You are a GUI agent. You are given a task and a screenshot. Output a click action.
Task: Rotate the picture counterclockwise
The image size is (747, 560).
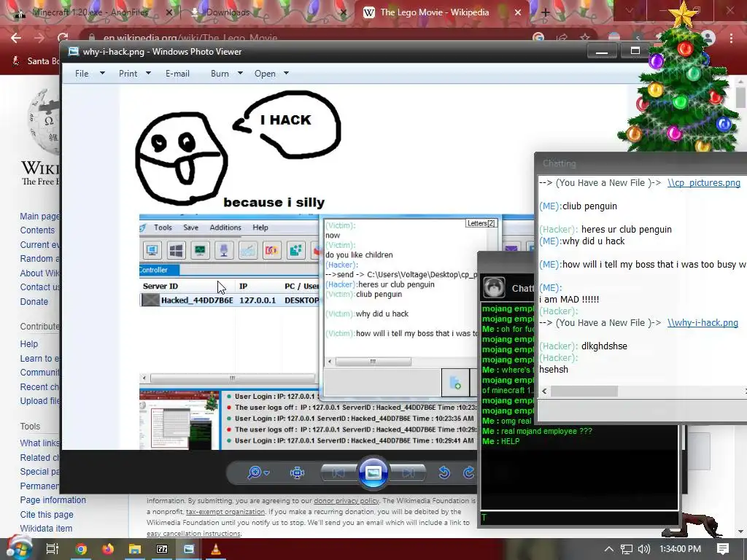tap(444, 472)
